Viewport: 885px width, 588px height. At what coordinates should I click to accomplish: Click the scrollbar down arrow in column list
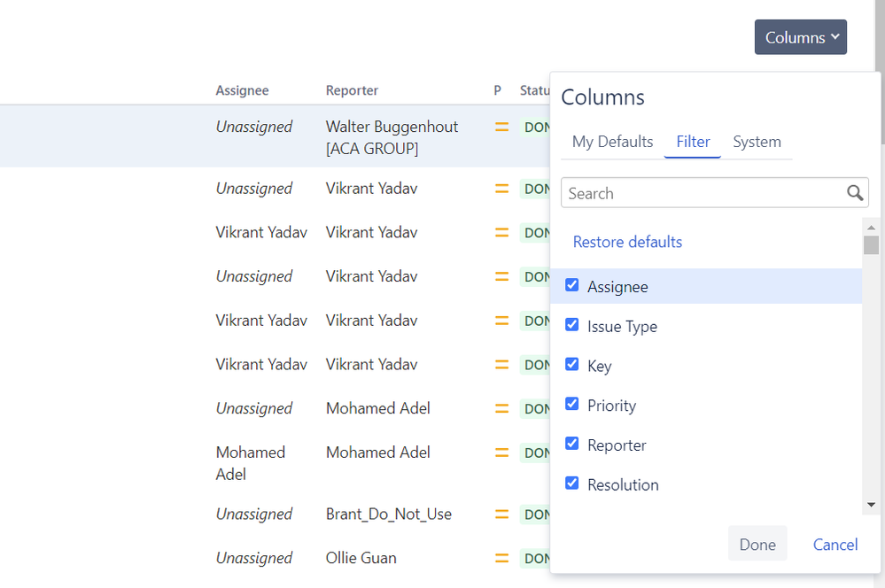click(x=871, y=504)
